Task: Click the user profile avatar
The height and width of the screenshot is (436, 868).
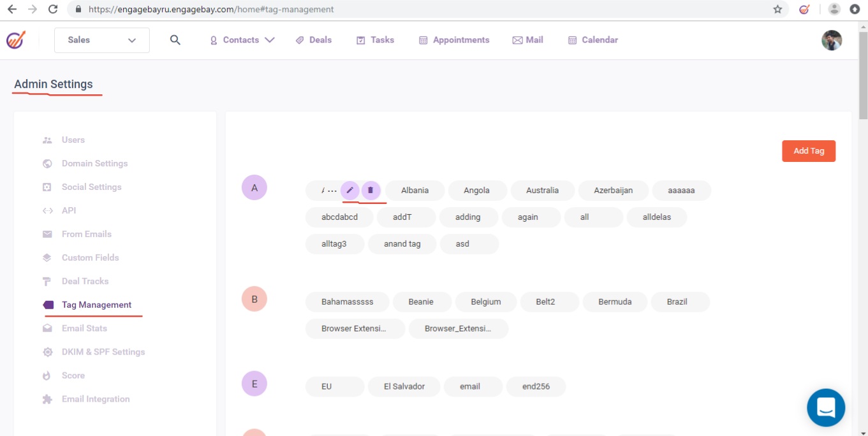Action: tap(831, 40)
